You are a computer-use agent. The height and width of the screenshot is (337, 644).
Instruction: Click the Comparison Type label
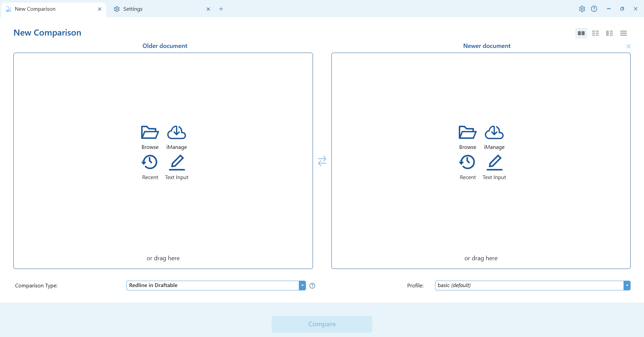click(x=36, y=286)
